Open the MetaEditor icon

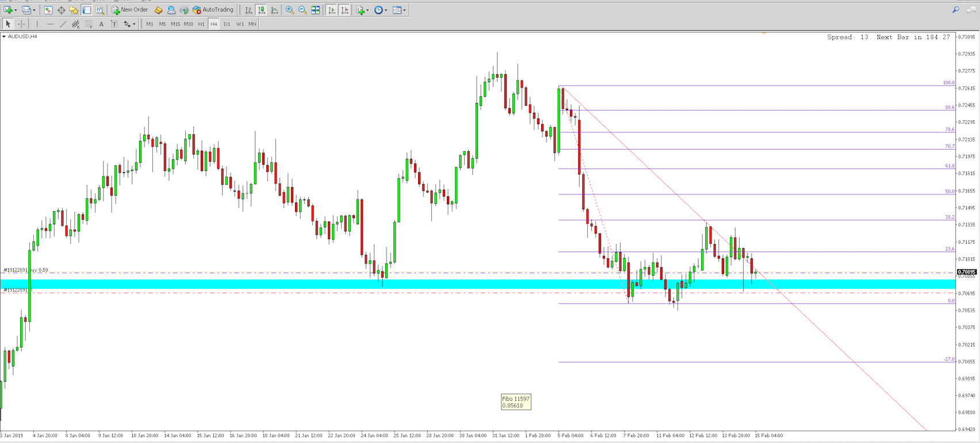158,10
